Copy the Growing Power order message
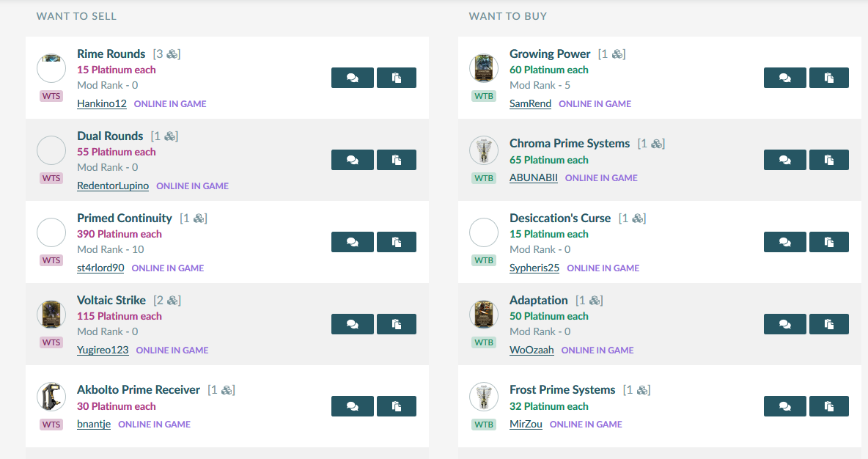The image size is (868, 459). tap(828, 78)
